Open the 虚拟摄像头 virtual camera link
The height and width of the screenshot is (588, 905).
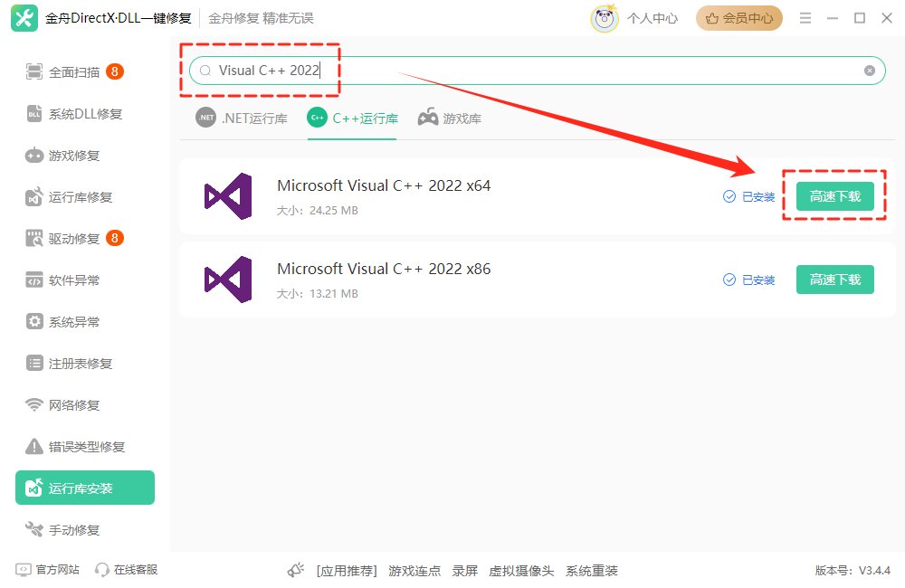[x=521, y=571]
